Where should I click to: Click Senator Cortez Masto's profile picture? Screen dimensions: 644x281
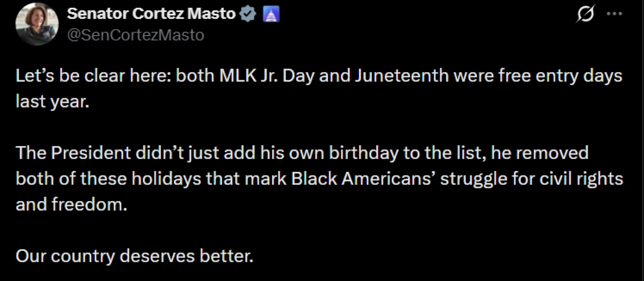(x=37, y=24)
